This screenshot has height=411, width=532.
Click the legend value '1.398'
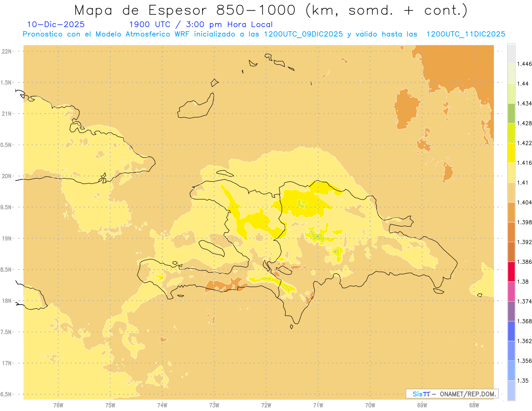[524, 222]
